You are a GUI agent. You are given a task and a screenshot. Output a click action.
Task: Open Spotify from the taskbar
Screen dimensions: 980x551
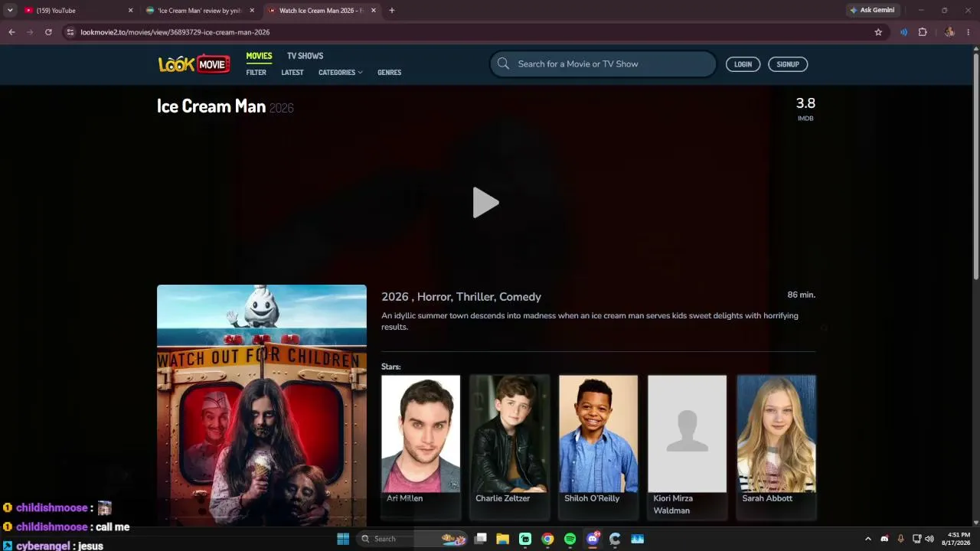click(x=570, y=539)
